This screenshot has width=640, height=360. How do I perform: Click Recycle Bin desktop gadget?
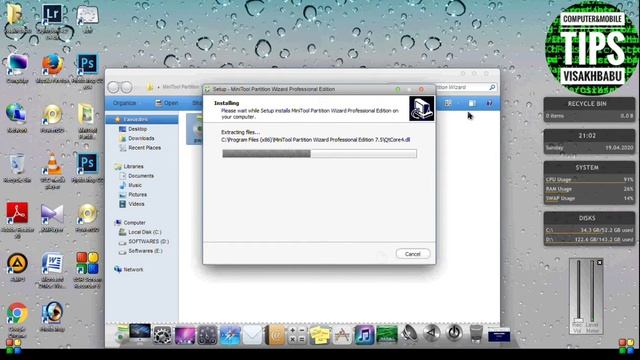click(589, 110)
